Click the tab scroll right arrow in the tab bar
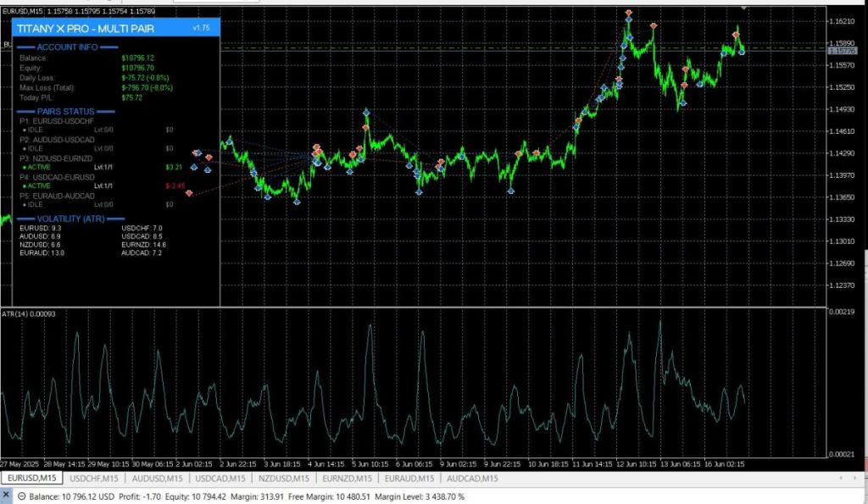The image size is (868, 504). [x=855, y=478]
